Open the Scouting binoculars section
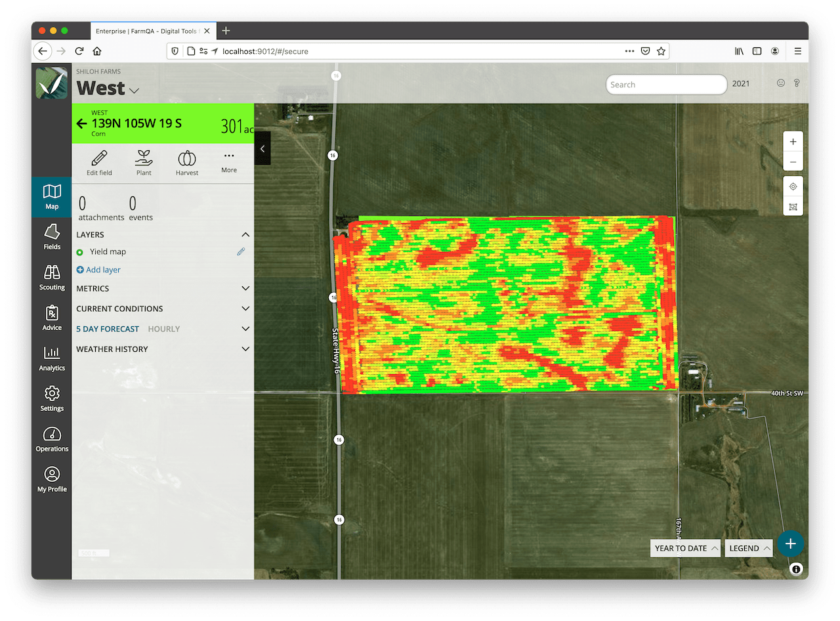 click(52, 278)
